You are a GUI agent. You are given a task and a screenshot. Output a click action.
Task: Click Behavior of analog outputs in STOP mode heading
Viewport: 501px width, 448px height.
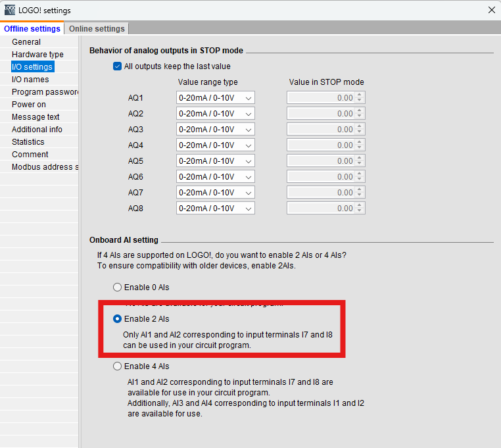pyautogui.click(x=166, y=51)
